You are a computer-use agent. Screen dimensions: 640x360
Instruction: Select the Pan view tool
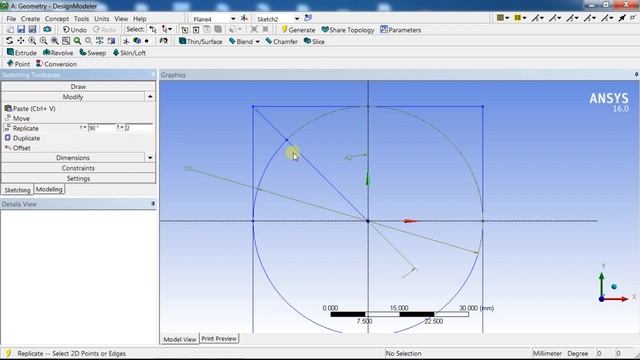coord(20,41)
